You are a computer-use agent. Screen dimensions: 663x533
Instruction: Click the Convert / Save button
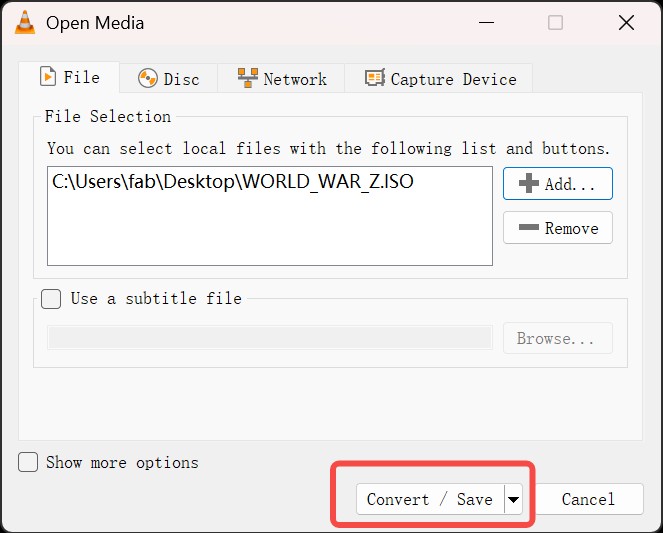[430, 499]
